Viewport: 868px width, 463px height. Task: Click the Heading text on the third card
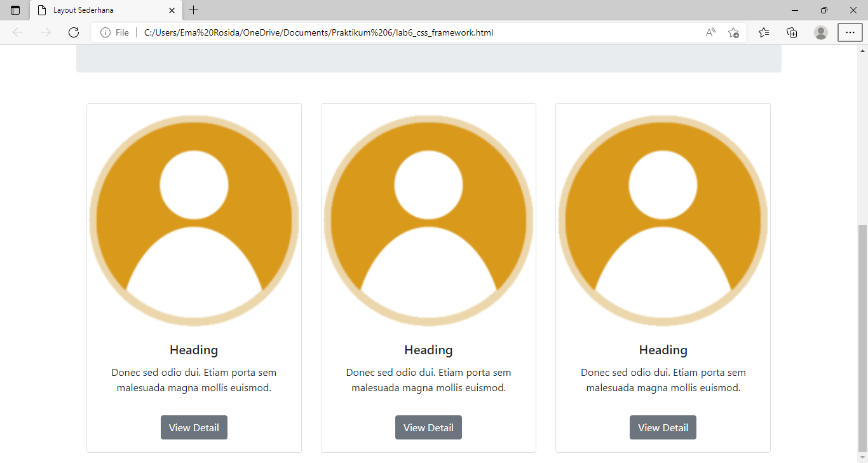pyautogui.click(x=663, y=350)
